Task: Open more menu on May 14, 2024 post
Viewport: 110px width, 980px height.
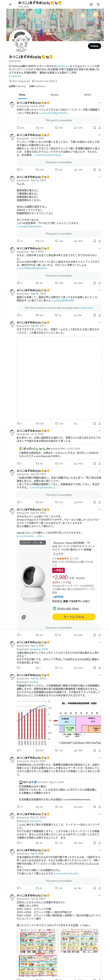Action: click(99, 177)
